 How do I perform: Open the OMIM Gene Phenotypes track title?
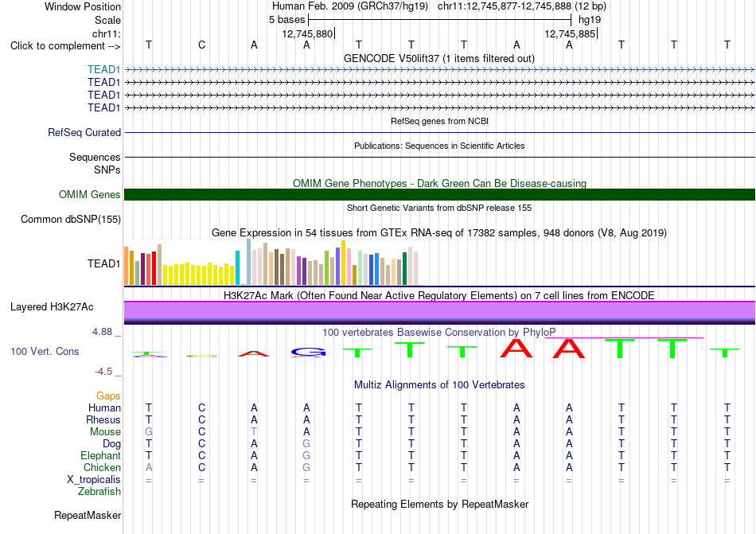coord(439,184)
